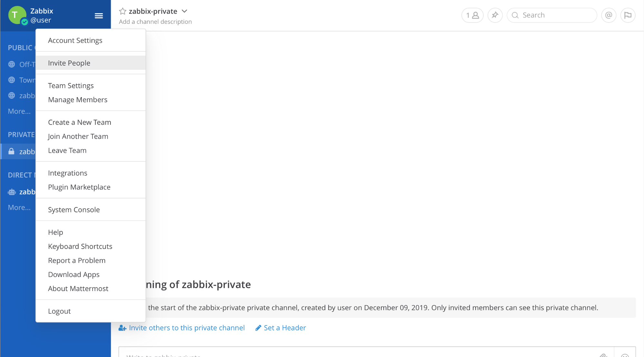Click the hamburger main menu icon
The image size is (644, 357).
click(99, 16)
